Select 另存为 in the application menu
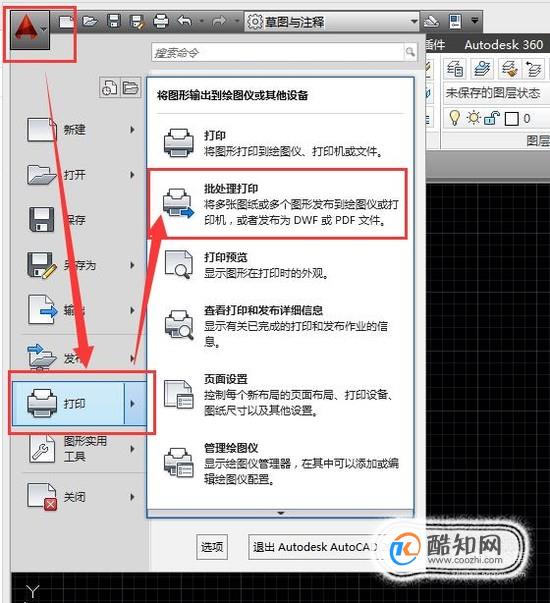 click(x=81, y=265)
